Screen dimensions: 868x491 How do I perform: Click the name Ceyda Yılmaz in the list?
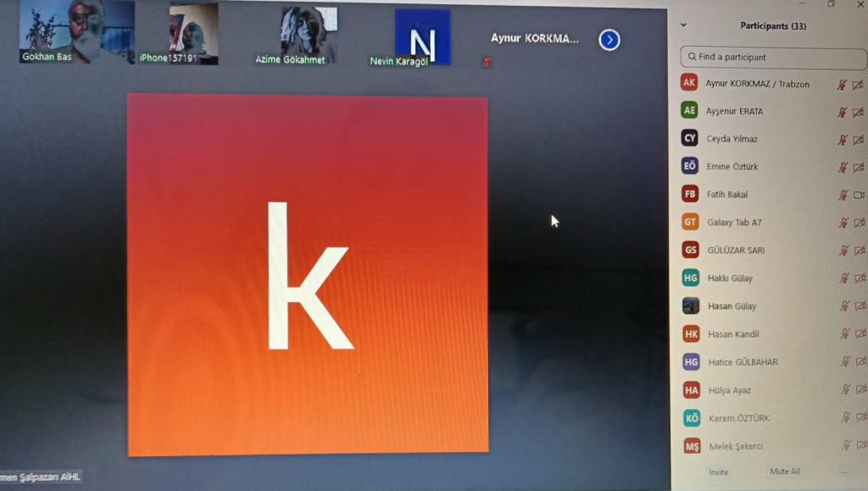point(732,139)
